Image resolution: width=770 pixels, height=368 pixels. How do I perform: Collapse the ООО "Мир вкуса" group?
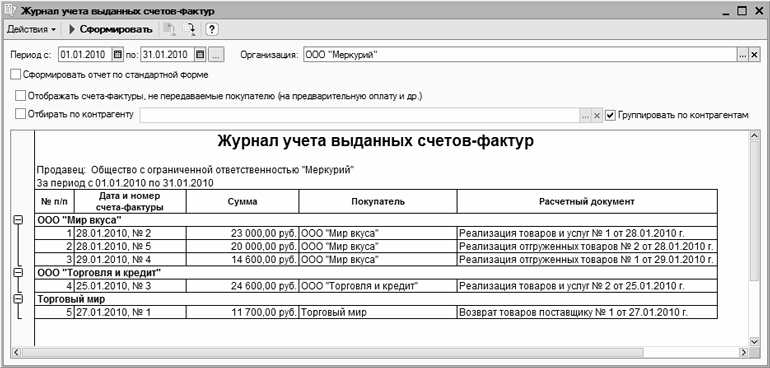18,221
